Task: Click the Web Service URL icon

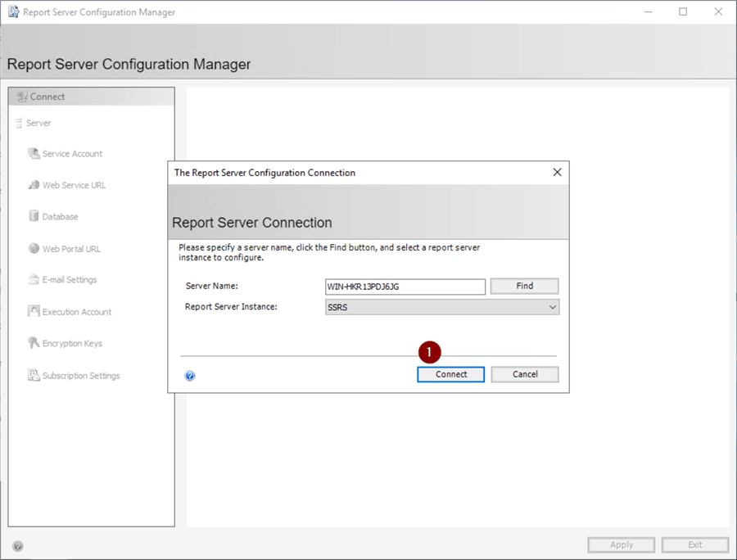Action: 34,185
